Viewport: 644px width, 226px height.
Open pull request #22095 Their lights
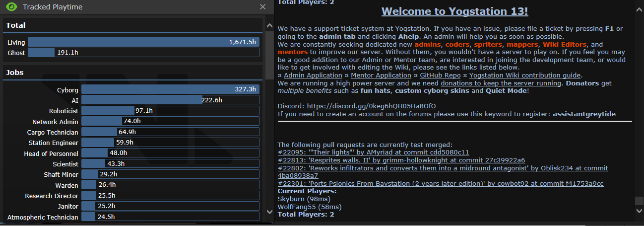click(374, 152)
